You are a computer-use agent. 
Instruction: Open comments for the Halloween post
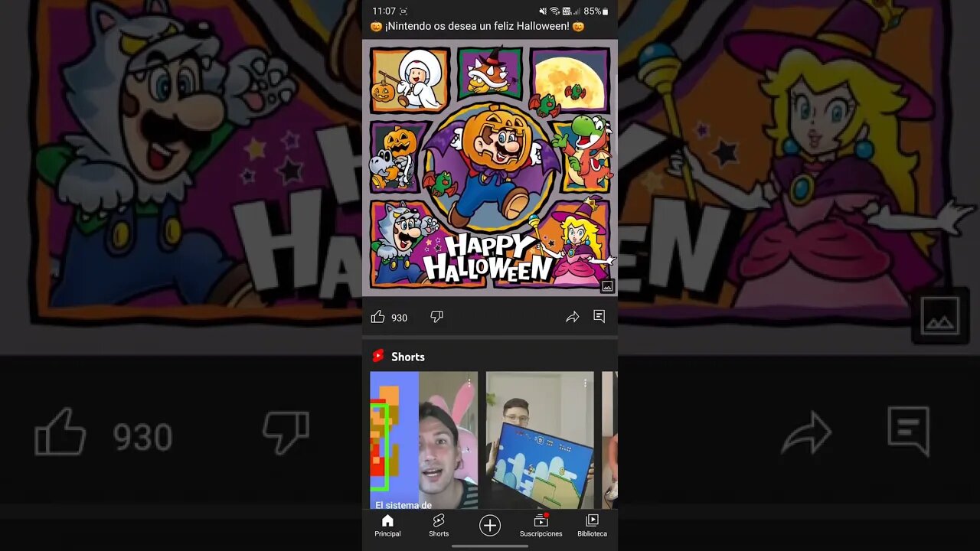tap(599, 317)
